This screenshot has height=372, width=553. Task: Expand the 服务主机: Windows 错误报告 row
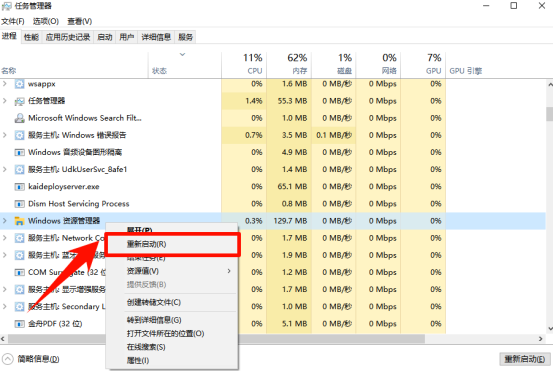(5, 135)
